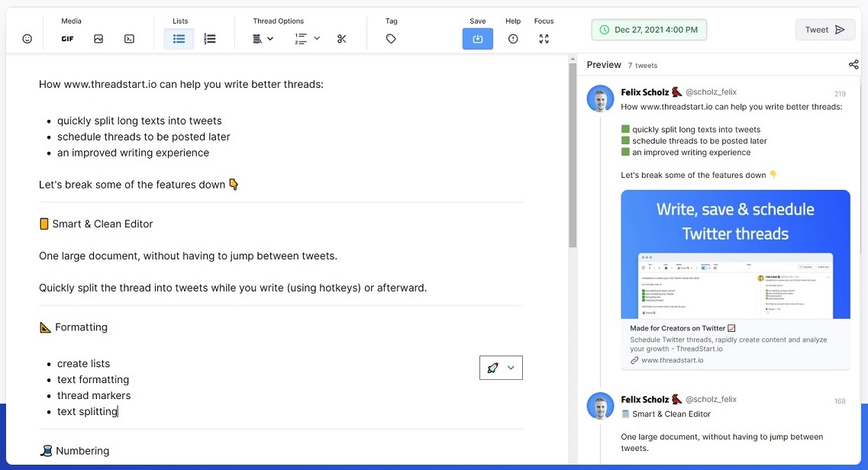Select the scissors split-thread icon
Screen dimensions: 868x470
[341, 39]
